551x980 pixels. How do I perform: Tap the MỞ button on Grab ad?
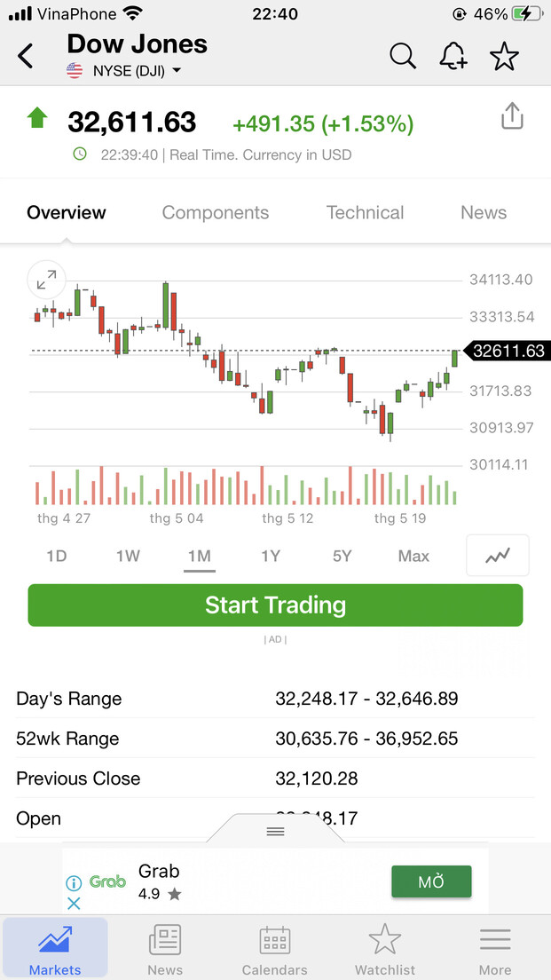(431, 882)
